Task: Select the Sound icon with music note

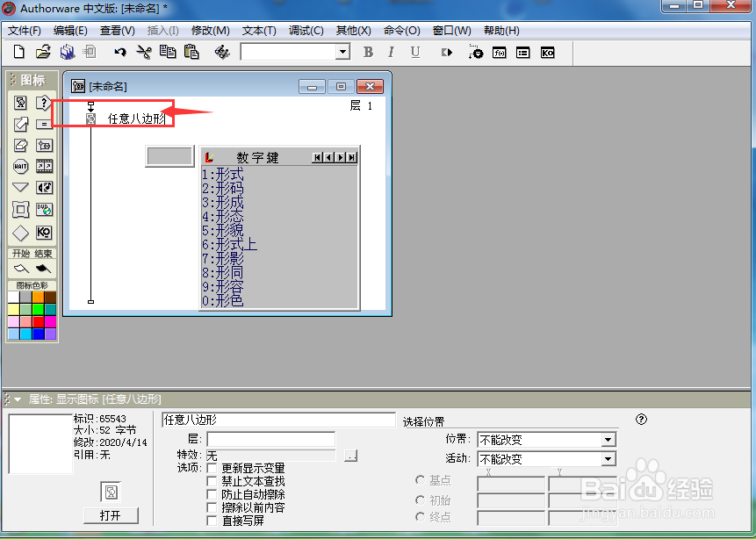Action: pyautogui.click(x=44, y=188)
